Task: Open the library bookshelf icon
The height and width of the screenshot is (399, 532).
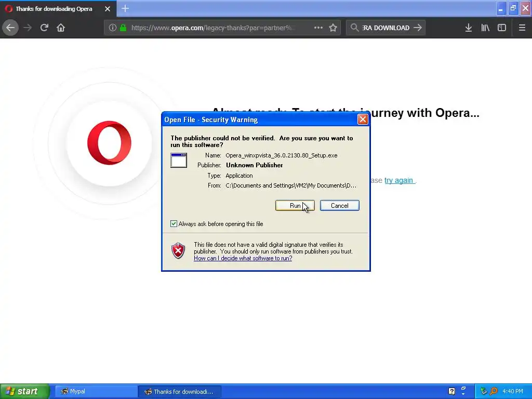Action: coord(485,28)
